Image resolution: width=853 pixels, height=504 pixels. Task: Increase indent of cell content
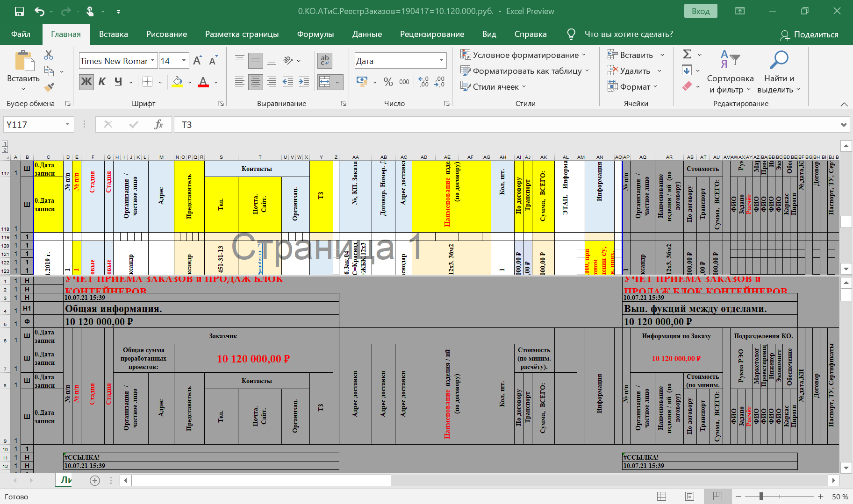304,82
